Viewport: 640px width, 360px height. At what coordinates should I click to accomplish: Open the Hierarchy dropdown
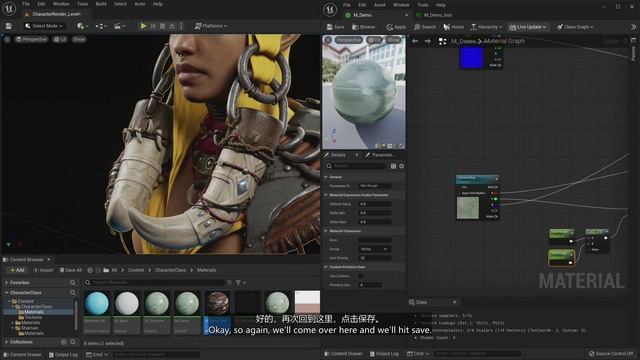[486, 27]
